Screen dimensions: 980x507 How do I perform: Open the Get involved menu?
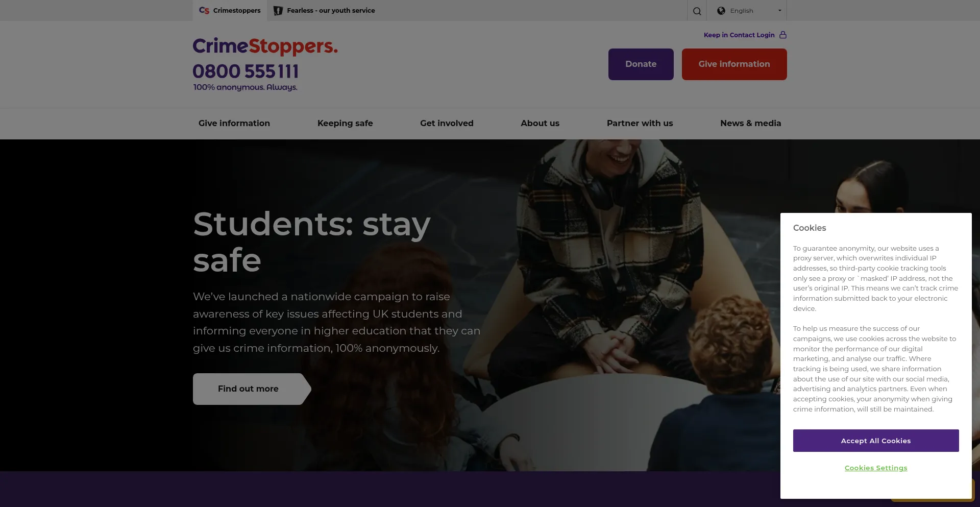[447, 123]
